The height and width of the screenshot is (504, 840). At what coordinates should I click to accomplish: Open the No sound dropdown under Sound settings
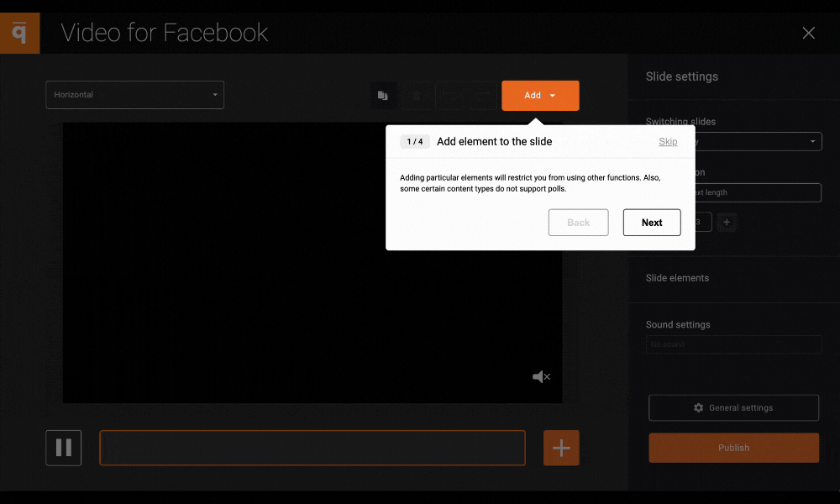coord(733,344)
